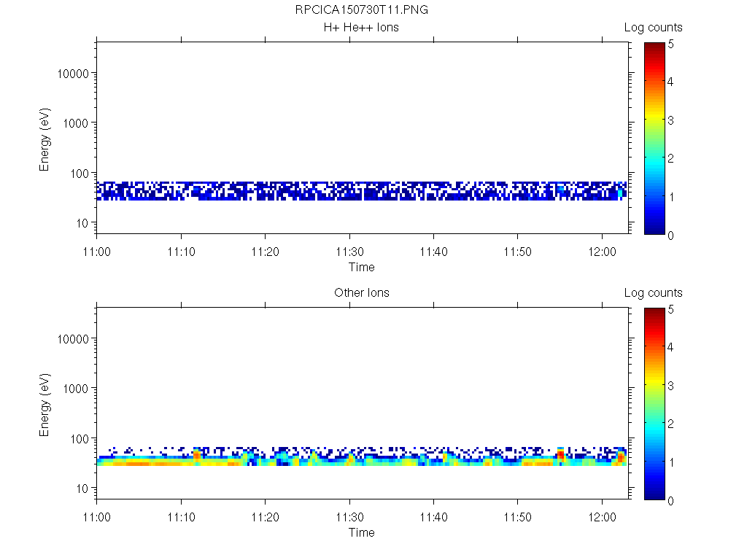Screen dimensions: 747x560
Task: Click the blue ion band in H+ He++ spectrogram
Action: [362, 191]
